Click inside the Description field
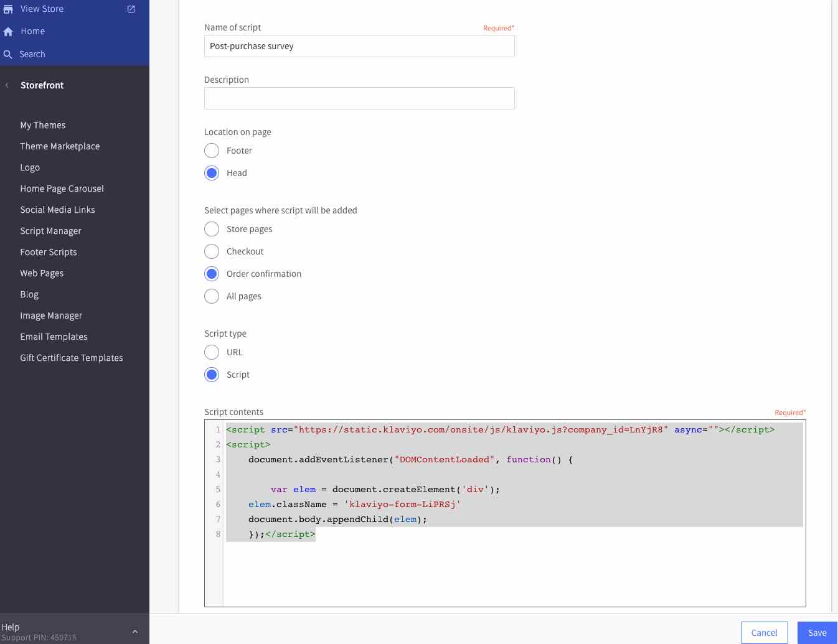Image resolution: width=838 pixels, height=644 pixels. (x=359, y=98)
